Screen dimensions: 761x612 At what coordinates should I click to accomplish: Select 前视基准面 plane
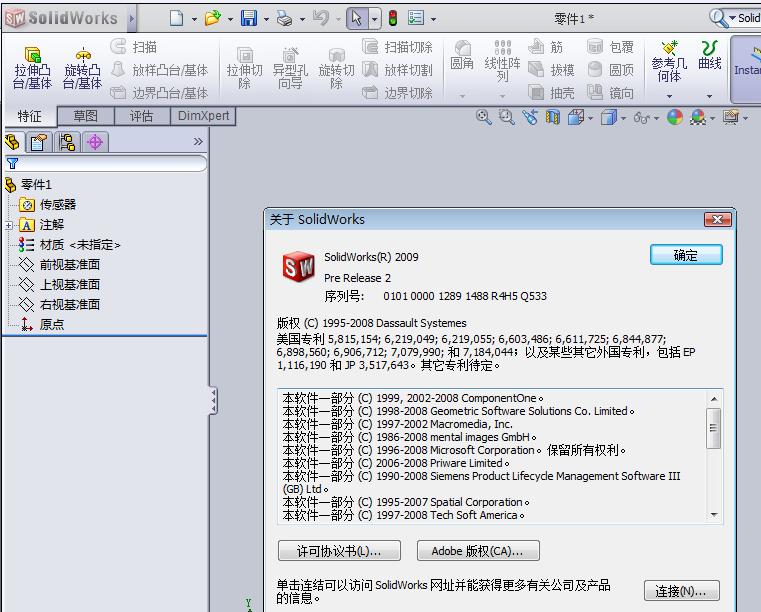point(59,265)
